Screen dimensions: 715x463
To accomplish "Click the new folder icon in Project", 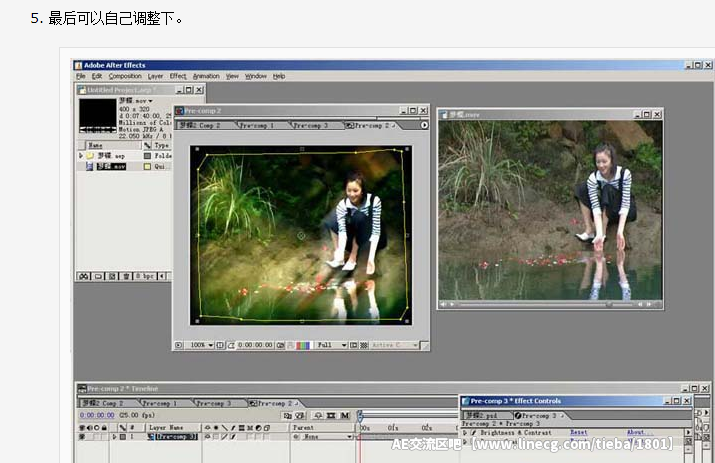I will 98,276.
